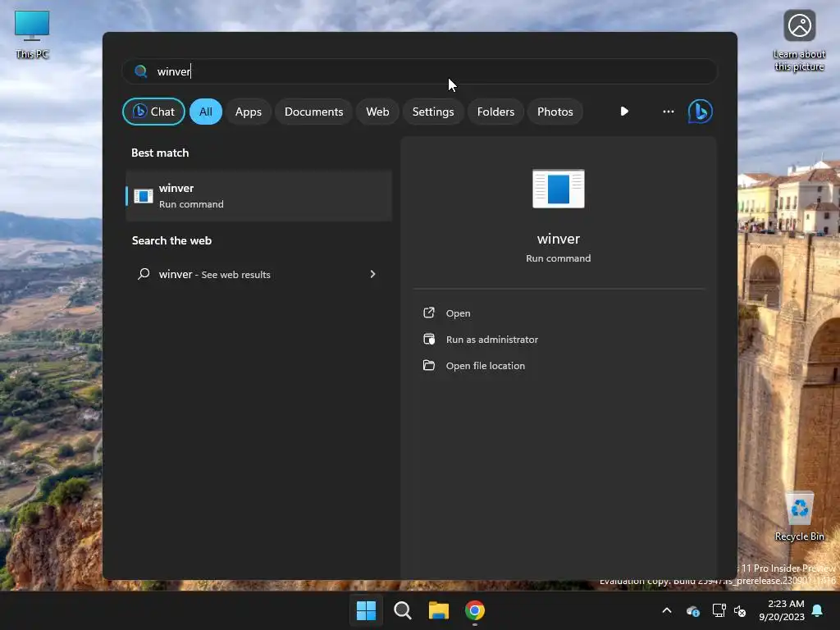Select winver Run command best match
Viewport: 840px width, 630px height.
point(258,196)
